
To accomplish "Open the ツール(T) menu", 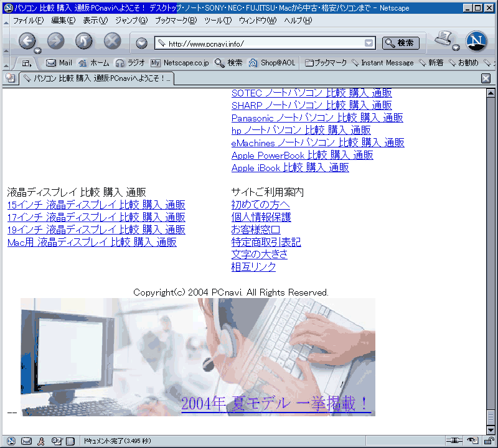I will (x=218, y=21).
